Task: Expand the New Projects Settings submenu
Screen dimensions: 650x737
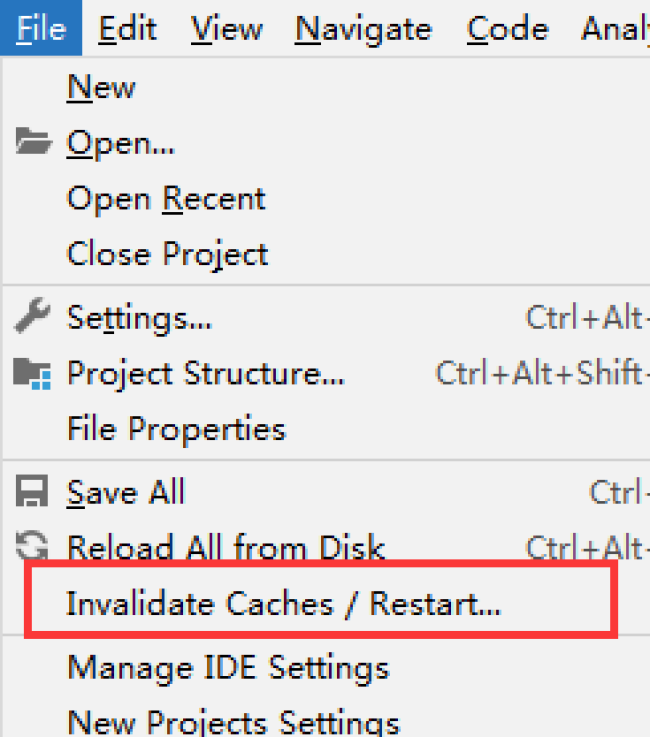Action: pyautogui.click(x=327, y=718)
